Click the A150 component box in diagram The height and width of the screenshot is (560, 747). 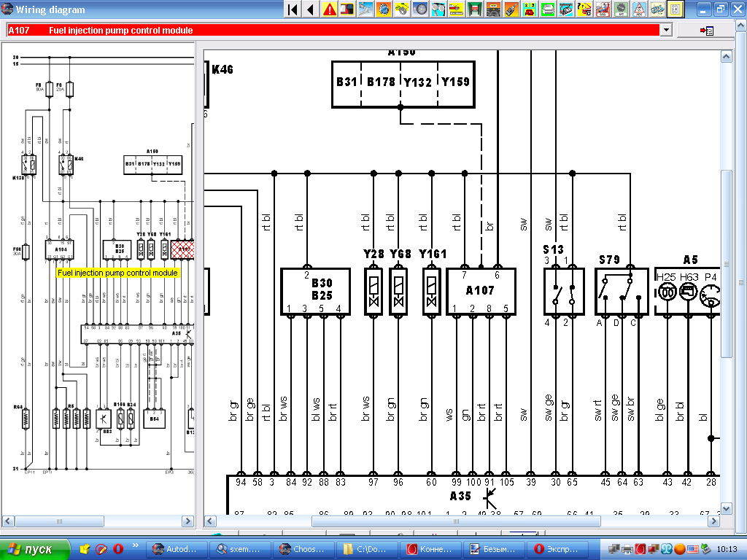pyautogui.click(x=403, y=85)
